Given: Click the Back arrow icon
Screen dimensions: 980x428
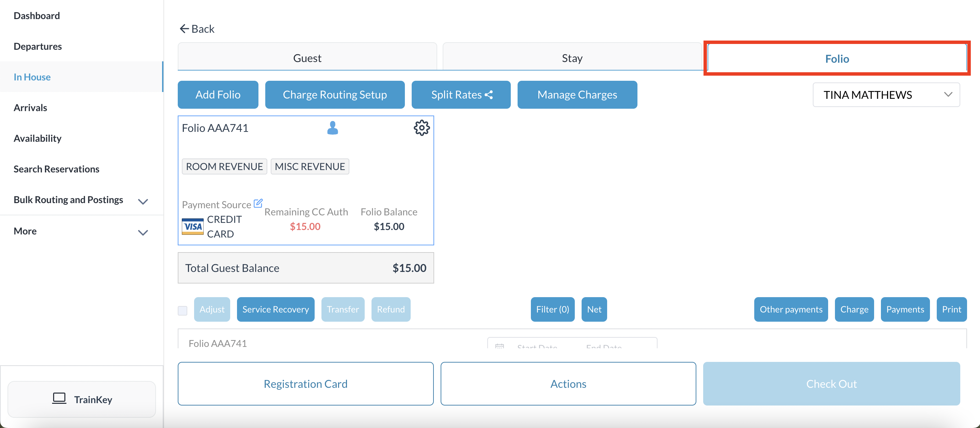Looking at the screenshot, I should (x=185, y=29).
